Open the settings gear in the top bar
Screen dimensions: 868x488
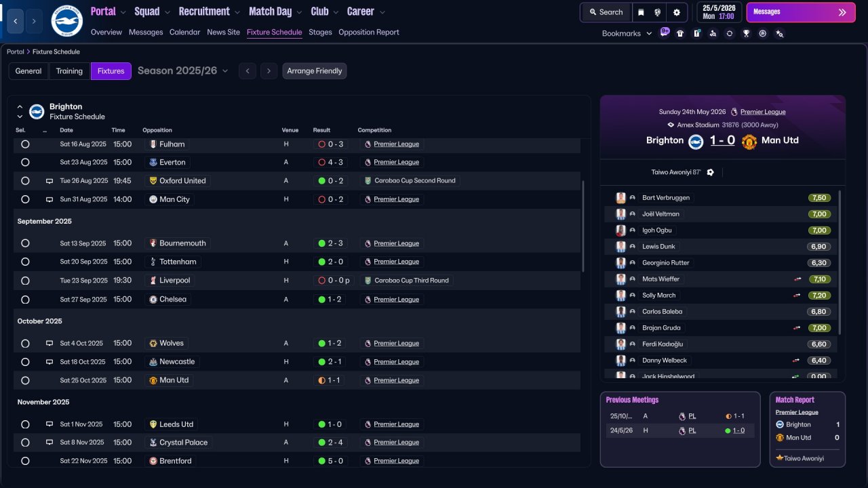coord(677,12)
